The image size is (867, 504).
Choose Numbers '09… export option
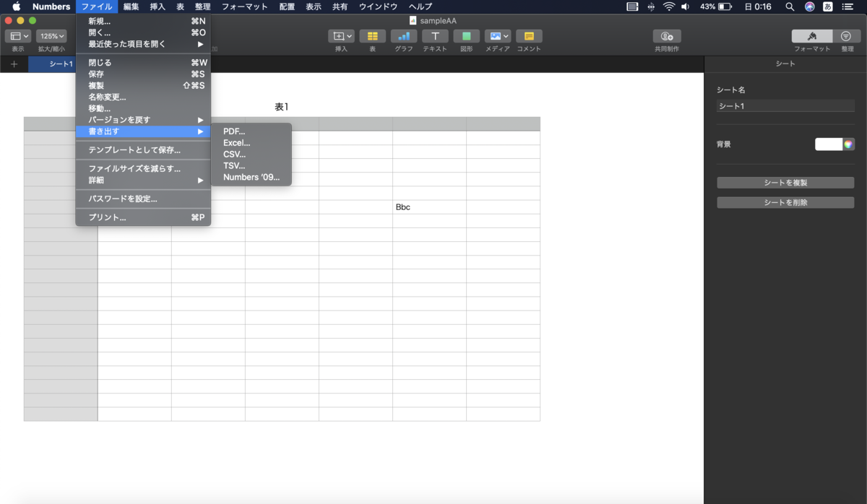(x=251, y=178)
